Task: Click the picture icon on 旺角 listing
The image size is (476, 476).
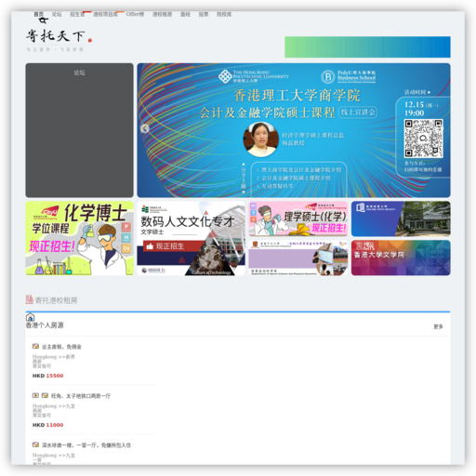Action: click(x=45, y=395)
